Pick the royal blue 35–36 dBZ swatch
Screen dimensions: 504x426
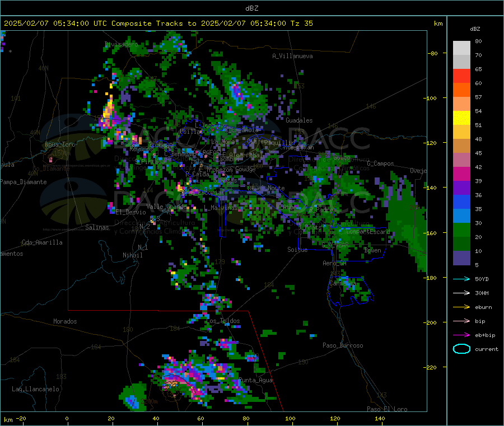(461, 202)
